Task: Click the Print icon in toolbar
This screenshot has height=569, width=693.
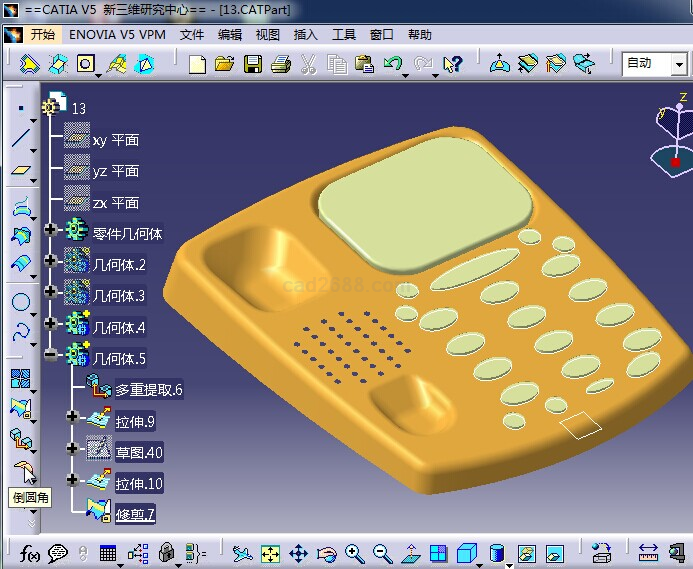Action: pyautogui.click(x=280, y=64)
